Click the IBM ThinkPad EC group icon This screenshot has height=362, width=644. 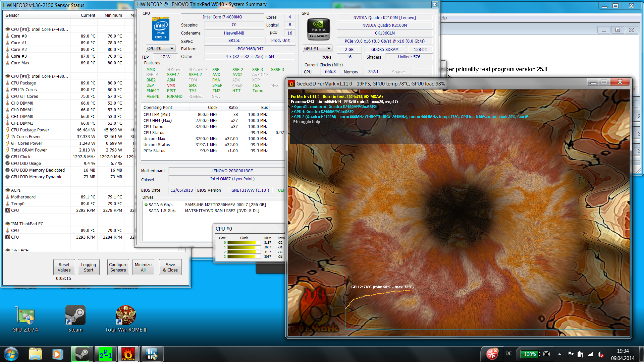click(7, 224)
